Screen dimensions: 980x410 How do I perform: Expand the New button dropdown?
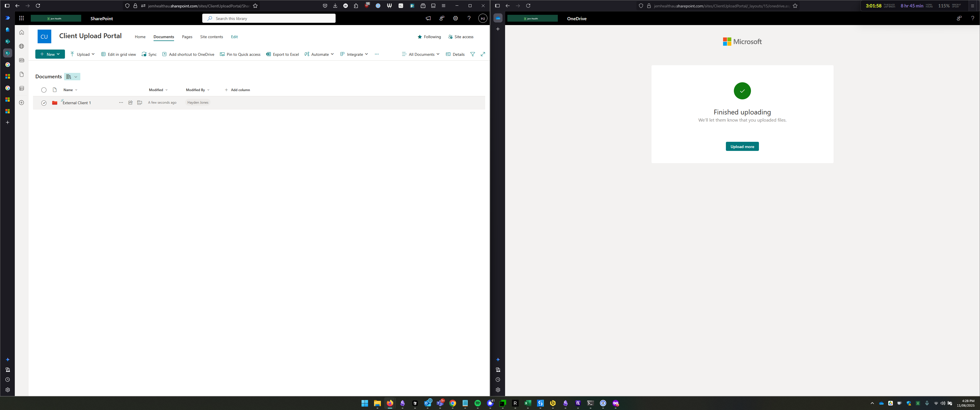(50, 54)
